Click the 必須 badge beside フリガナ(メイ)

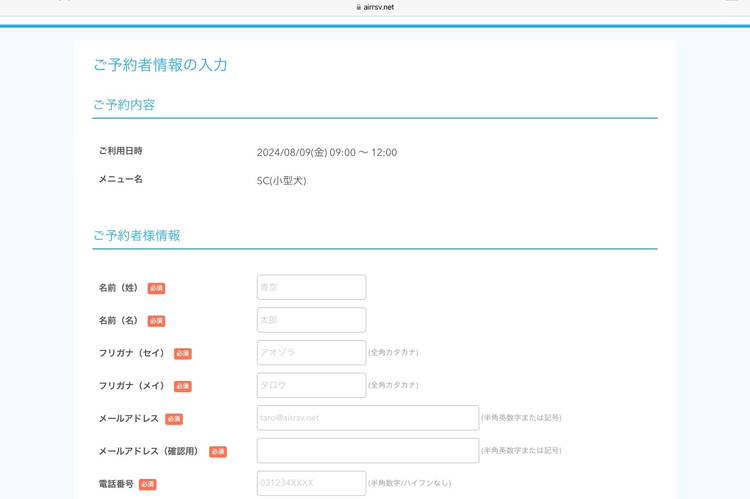click(182, 386)
